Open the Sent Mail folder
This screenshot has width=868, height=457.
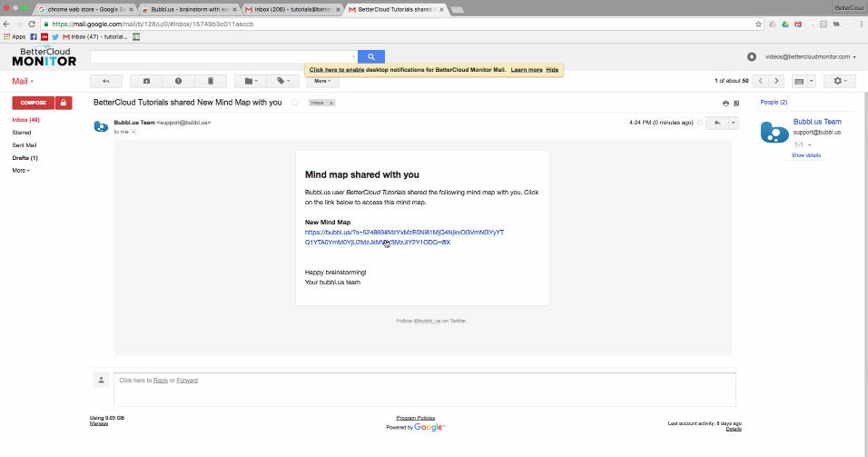click(x=25, y=145)
